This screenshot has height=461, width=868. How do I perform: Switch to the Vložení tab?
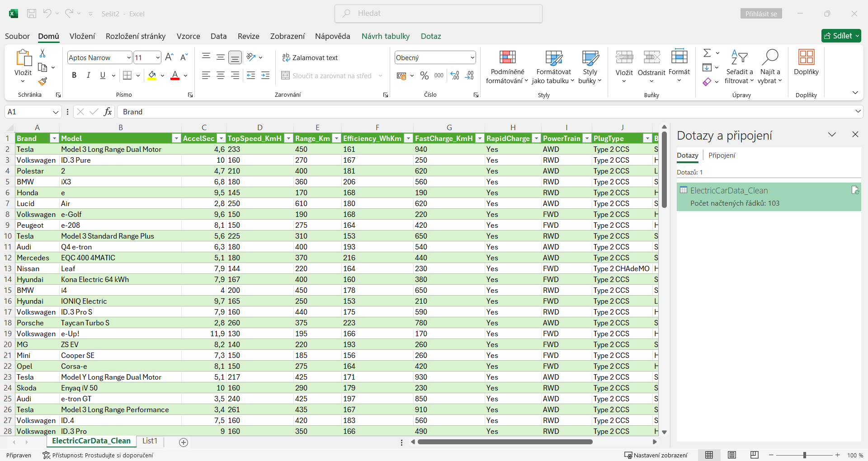pyautogui.click(x=82, y=36)
